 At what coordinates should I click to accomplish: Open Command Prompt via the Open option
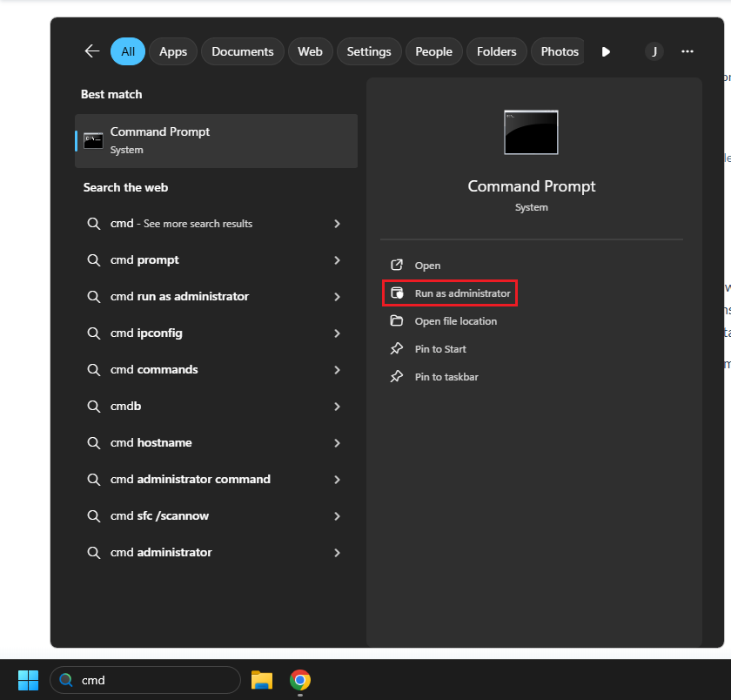pos(427,265)
